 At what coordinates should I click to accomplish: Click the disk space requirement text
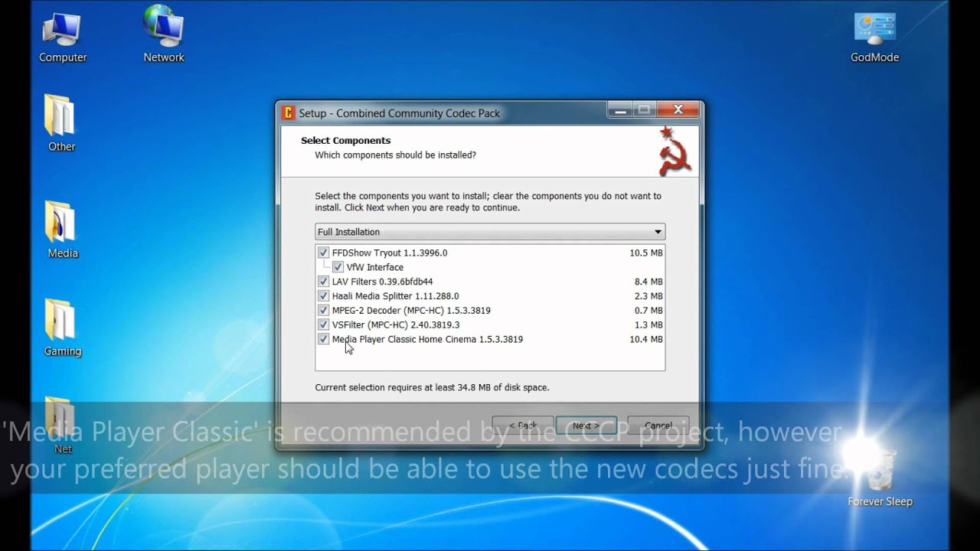click(432, 388)
